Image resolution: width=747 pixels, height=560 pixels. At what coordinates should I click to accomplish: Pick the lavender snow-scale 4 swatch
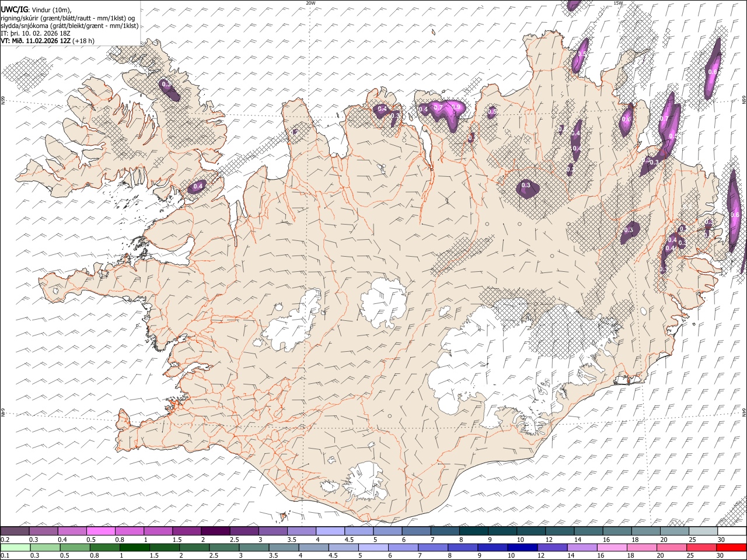(330, 531)
